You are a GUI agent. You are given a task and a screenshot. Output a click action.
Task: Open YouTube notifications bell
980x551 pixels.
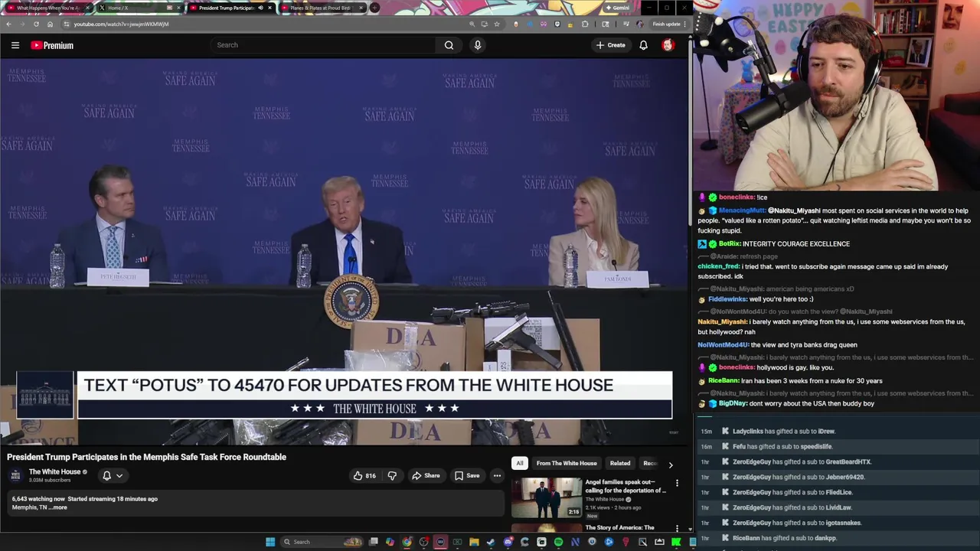click(x=644, y=45)
